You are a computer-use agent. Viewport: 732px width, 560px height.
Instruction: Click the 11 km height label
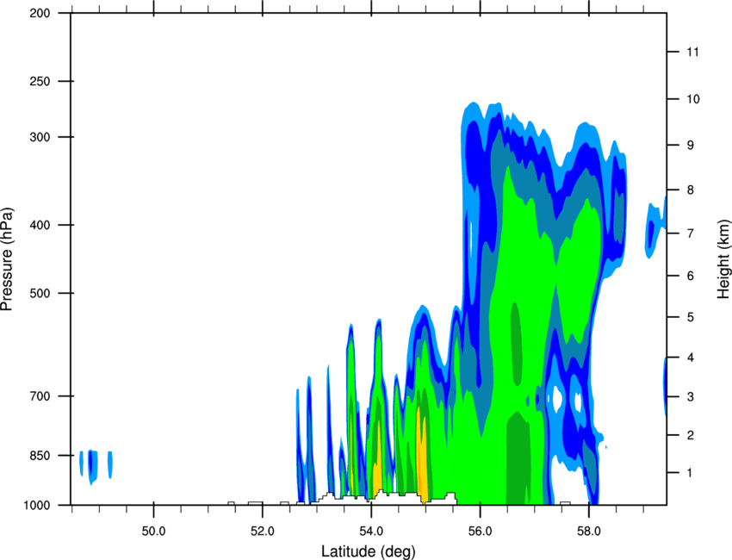tap(692, 52)
